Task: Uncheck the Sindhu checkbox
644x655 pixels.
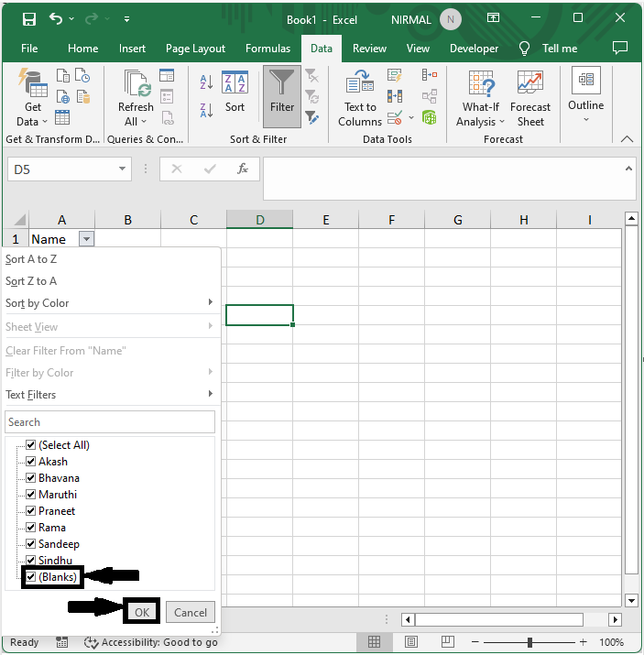Action: click(30, 560)
